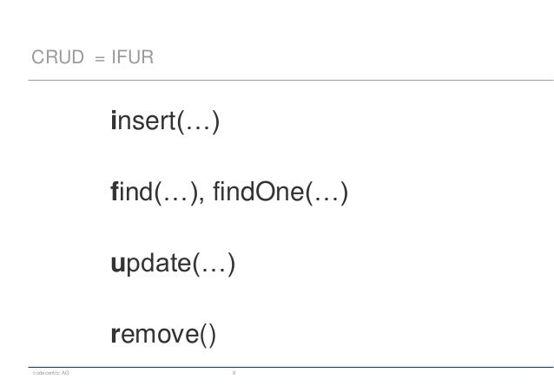Click the CRUD word in the title

[57, 57]
